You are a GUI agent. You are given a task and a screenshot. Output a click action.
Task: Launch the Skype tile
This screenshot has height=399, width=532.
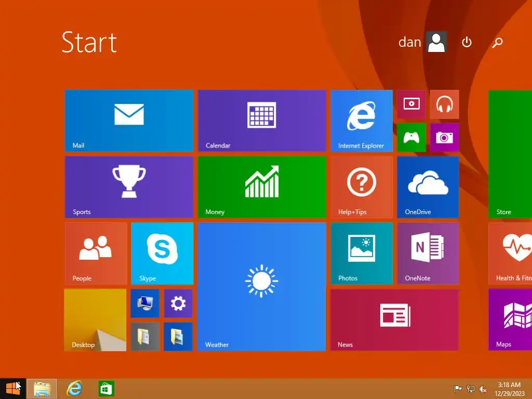(x=162, y=254)
